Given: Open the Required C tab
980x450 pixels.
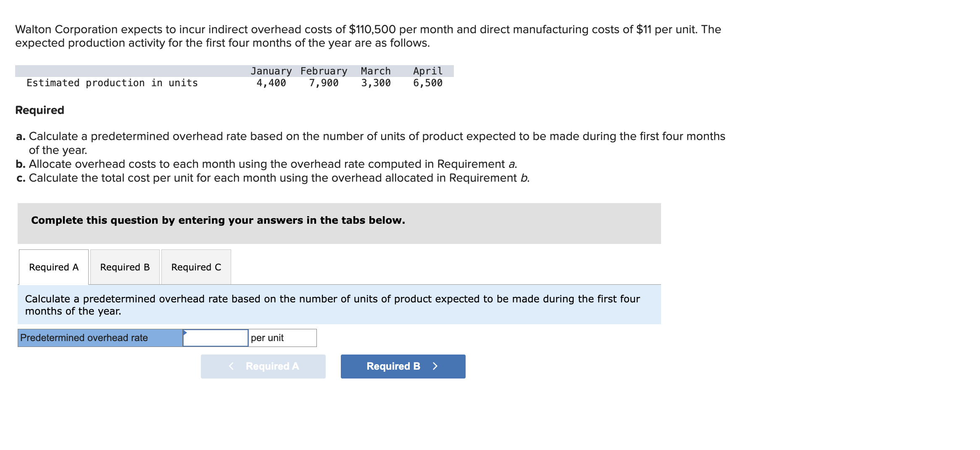Looking at the screenshot, I should pos(196,267).
